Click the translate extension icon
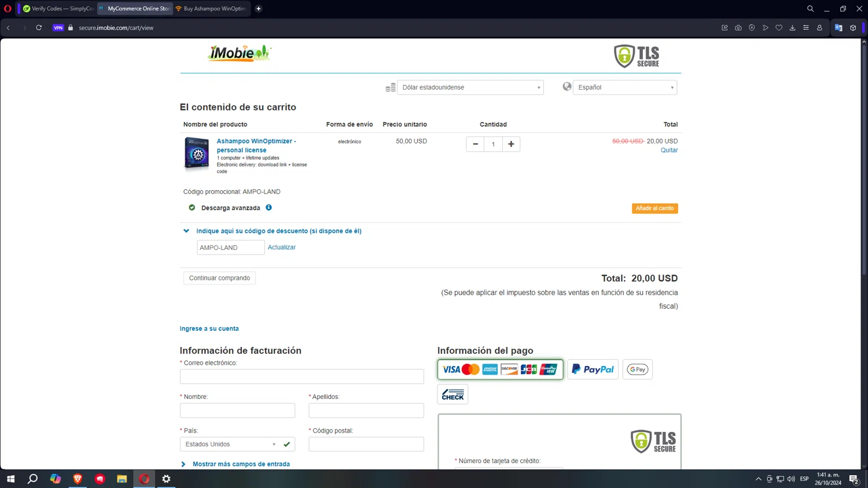 838,28
